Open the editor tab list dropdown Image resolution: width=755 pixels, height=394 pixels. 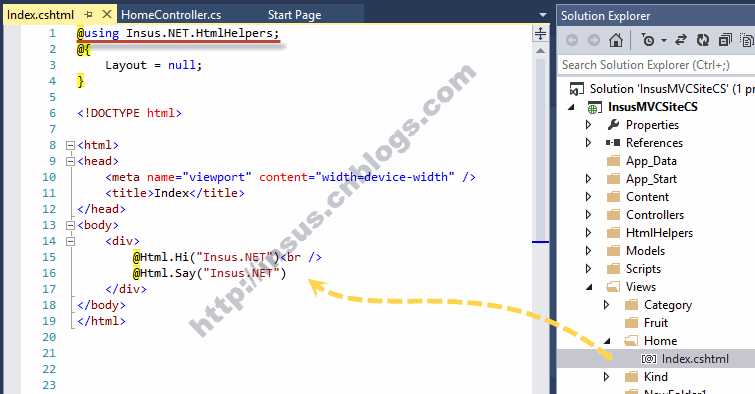point(543,15)
